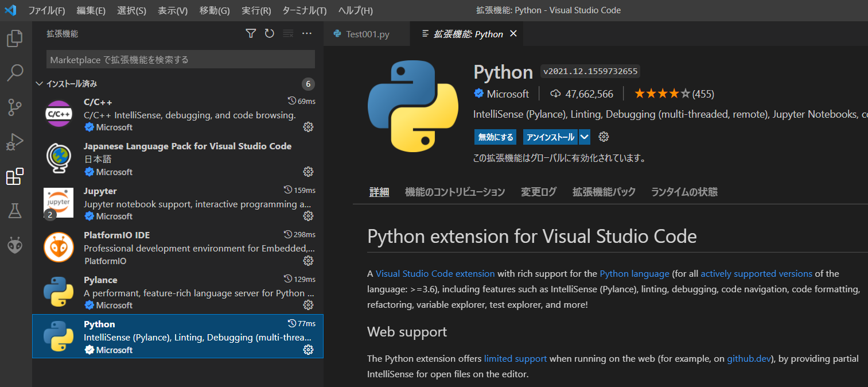The height and width of the screenshot is (387, 868).
Task: Open manage gear for C/C++ extension
Action: [308, 127]
